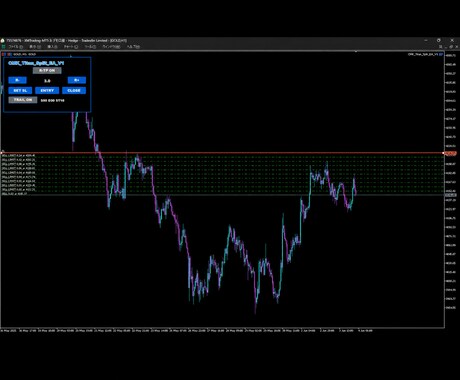Click the EA name label at chart top-right
This screenshot has height=380, width=460.
tap(423, 54)
